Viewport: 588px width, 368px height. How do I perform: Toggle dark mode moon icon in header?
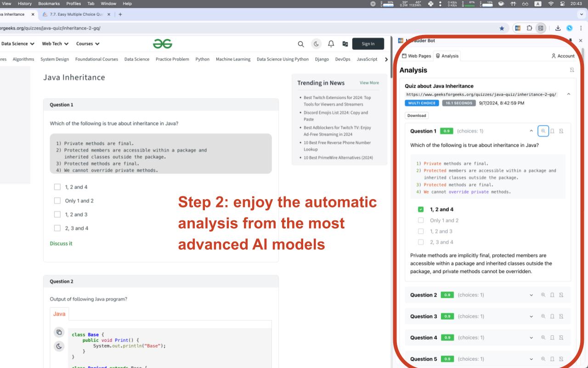coord(317,44)
